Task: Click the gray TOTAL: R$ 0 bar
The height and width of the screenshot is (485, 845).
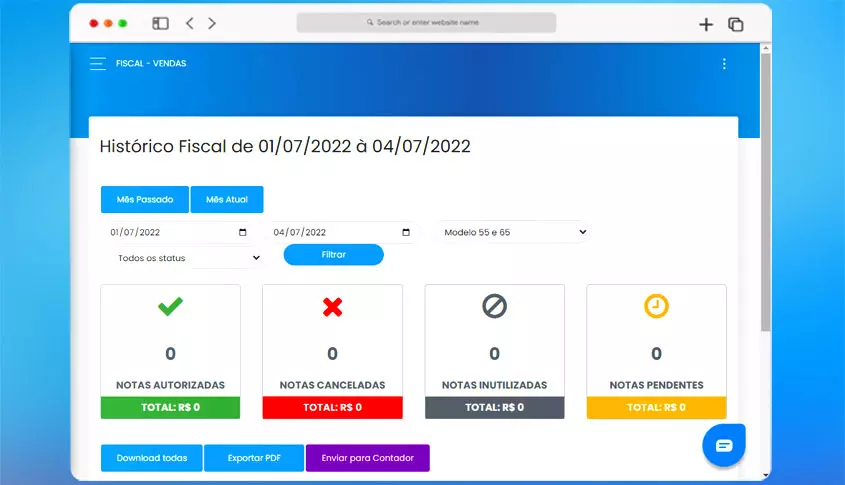Action: click(x=494, y=407)
